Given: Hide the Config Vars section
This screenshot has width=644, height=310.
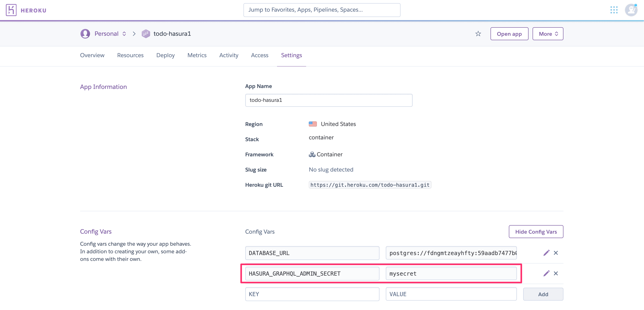Looking at the screenshot, I should click(x=536, y=232).
